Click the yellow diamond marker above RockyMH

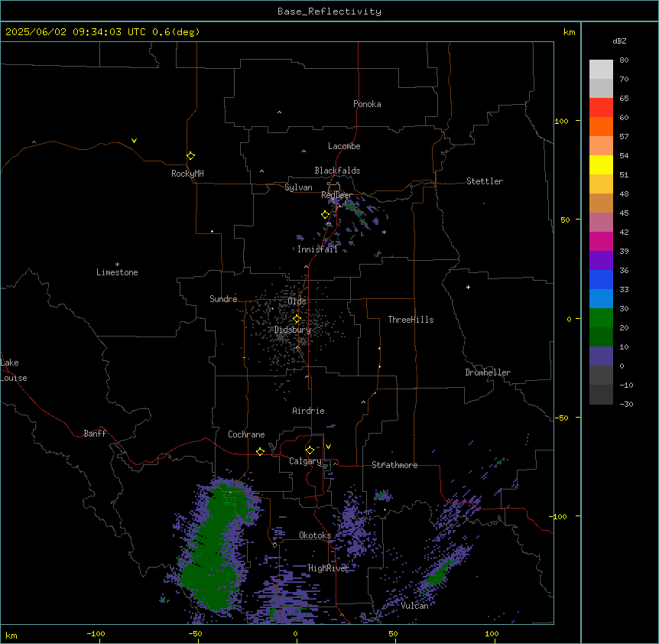pos(190,156)
